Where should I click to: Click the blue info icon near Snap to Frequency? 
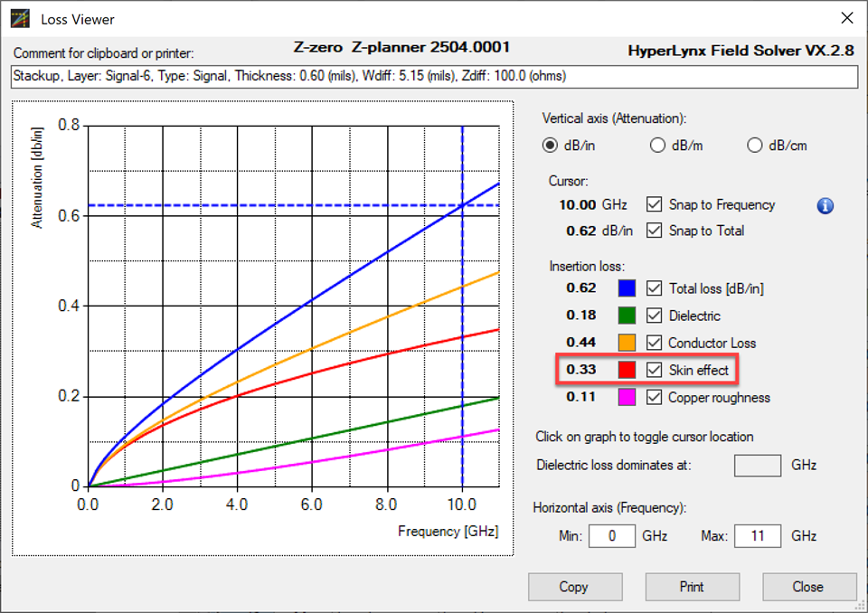(x=825, y=205)
